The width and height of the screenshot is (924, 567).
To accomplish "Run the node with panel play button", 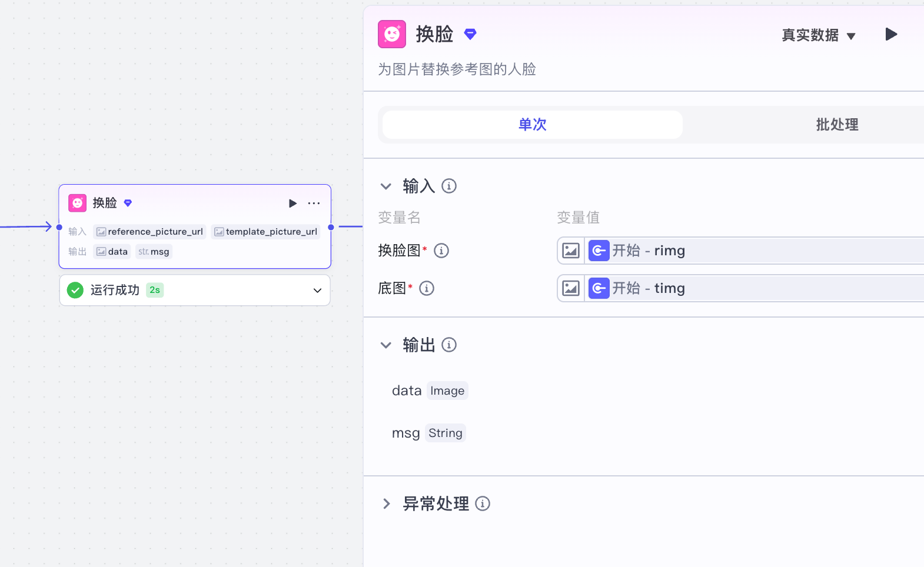I will click(891, 34).
